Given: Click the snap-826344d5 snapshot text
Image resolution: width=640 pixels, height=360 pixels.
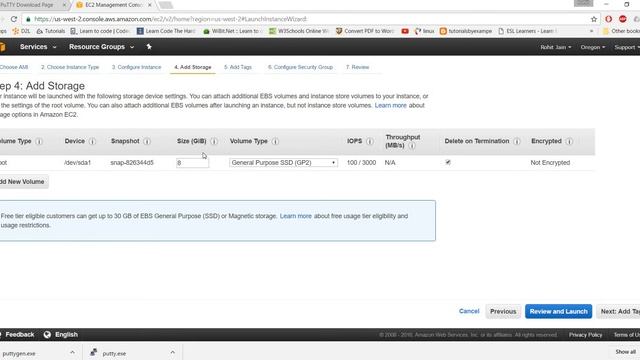Looking at the screenshot, I should click(x=132, y=162).
